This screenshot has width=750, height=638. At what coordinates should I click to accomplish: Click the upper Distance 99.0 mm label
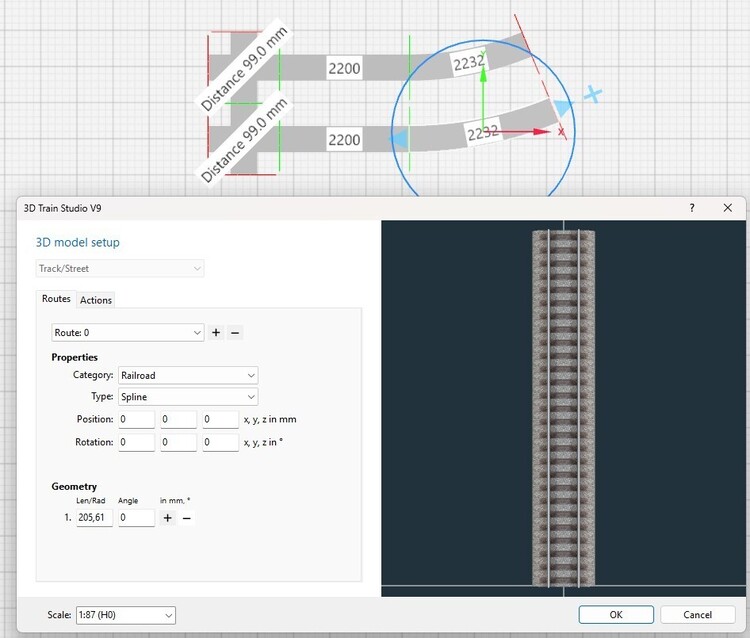point(243,68)
